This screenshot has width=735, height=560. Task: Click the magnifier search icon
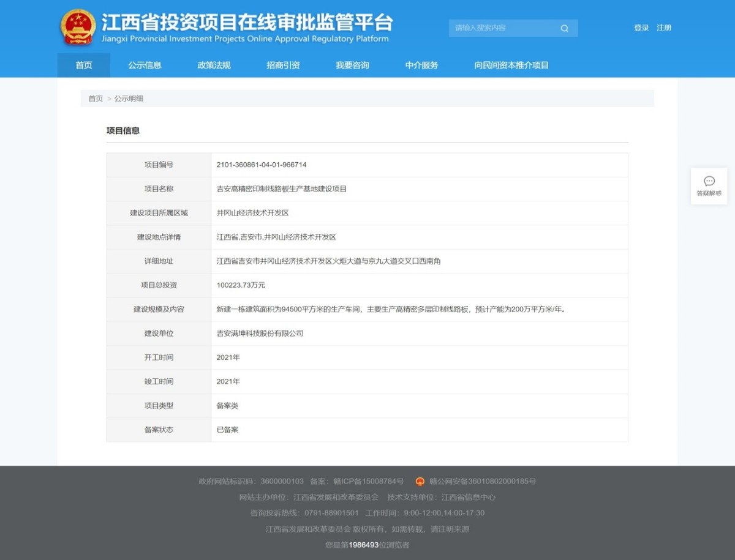point(563,28)
